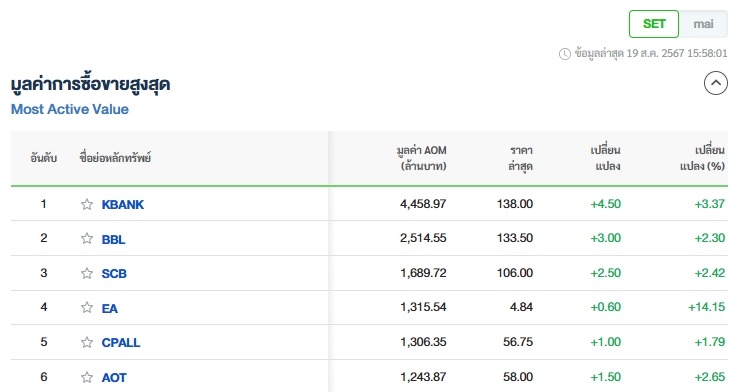Select KBANK last price 138.00
This screenshot has width=737, height=392.
(x=515, y=204)
